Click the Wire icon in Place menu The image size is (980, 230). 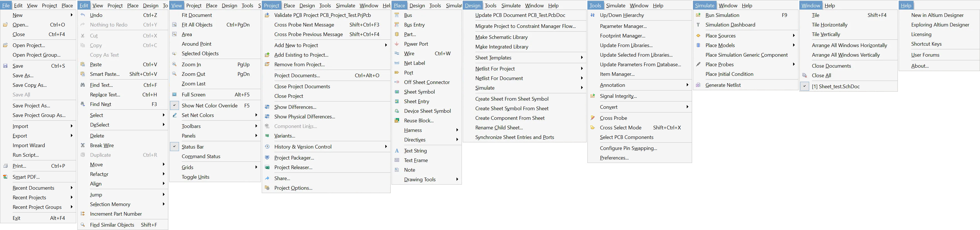397,54
